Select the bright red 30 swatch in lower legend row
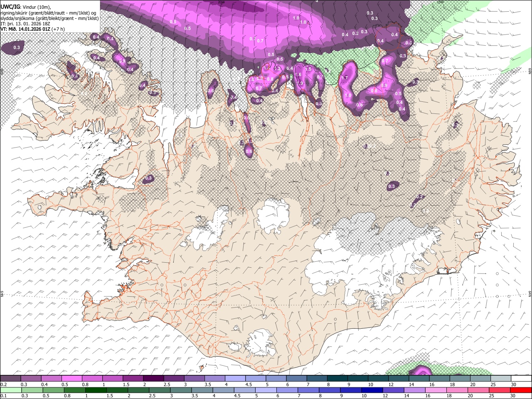Image resolution: width=532 pixels, height=399 pixels. (x=521, y=390)
